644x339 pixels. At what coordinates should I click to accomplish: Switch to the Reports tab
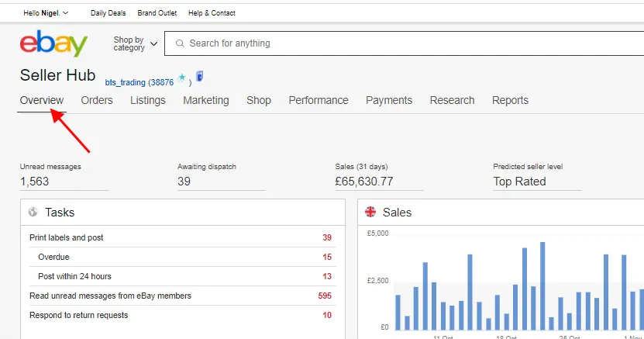(x=510, y=100)
